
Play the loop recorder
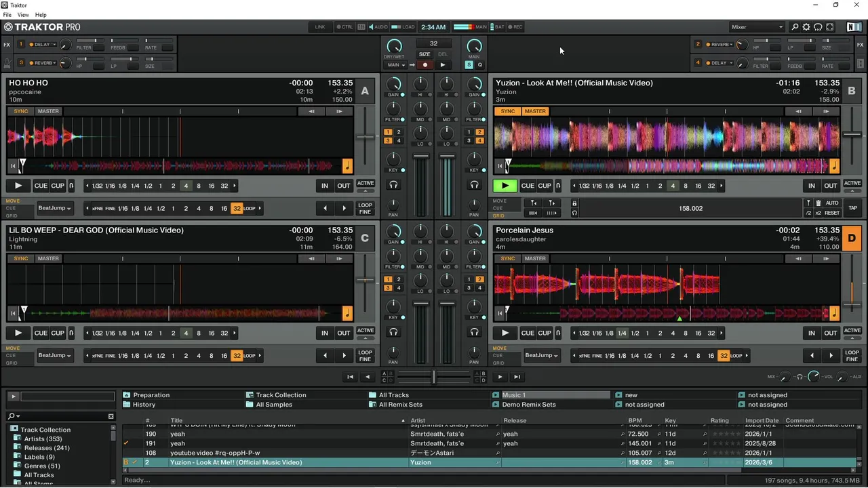442,65
